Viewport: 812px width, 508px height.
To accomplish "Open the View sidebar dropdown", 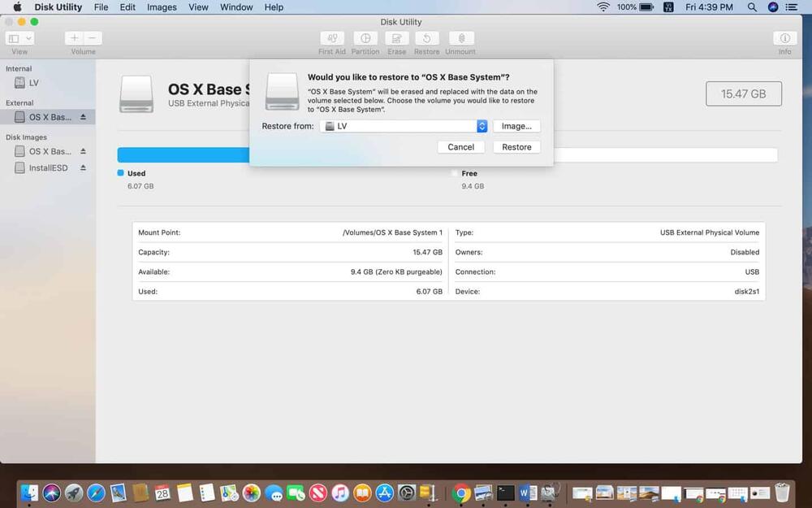I will tap(19, 38).
